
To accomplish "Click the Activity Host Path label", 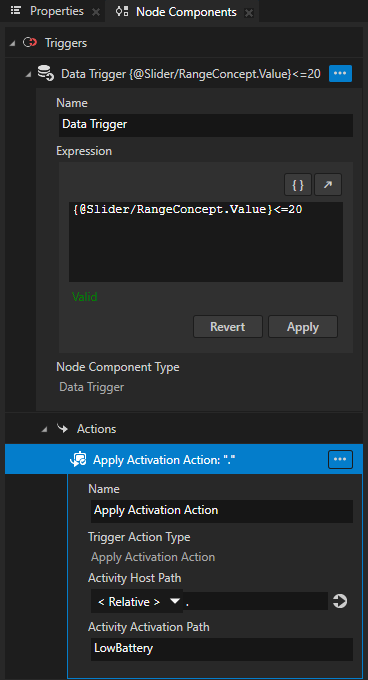I will coord(135,578).
